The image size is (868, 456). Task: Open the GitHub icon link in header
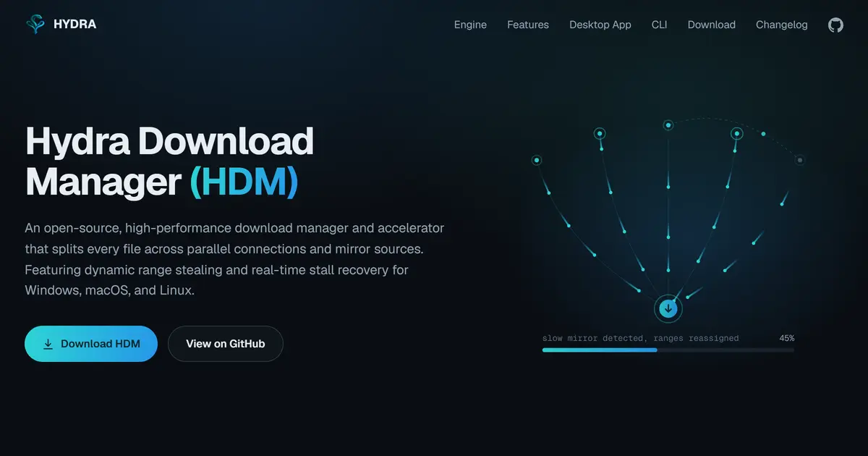pyautogui.click(x=835, y=25)
